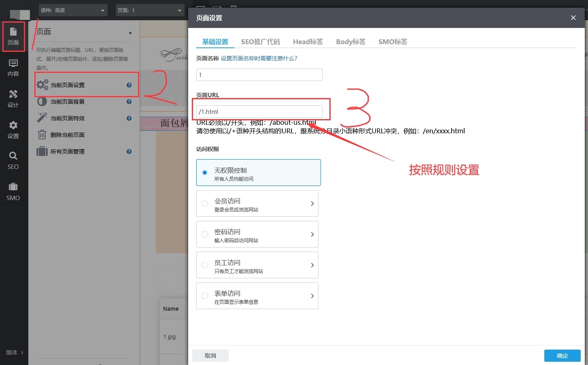Click the 页面URL input field

(259, 112)
